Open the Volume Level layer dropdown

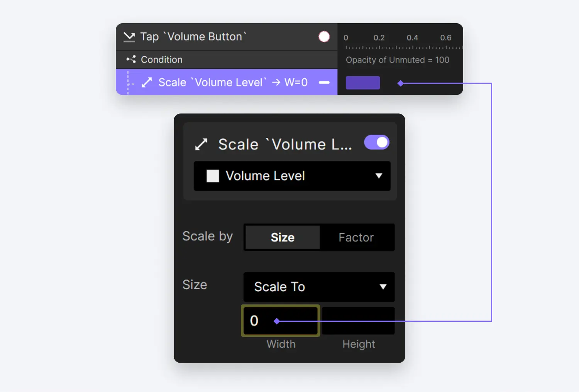coord(292,176)
